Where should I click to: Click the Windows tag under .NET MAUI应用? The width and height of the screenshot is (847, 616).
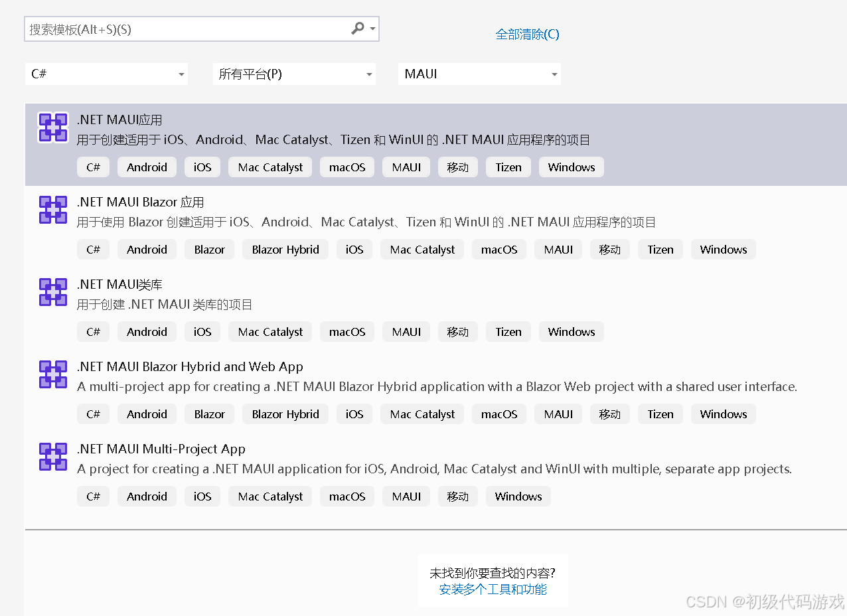[572, 167]
